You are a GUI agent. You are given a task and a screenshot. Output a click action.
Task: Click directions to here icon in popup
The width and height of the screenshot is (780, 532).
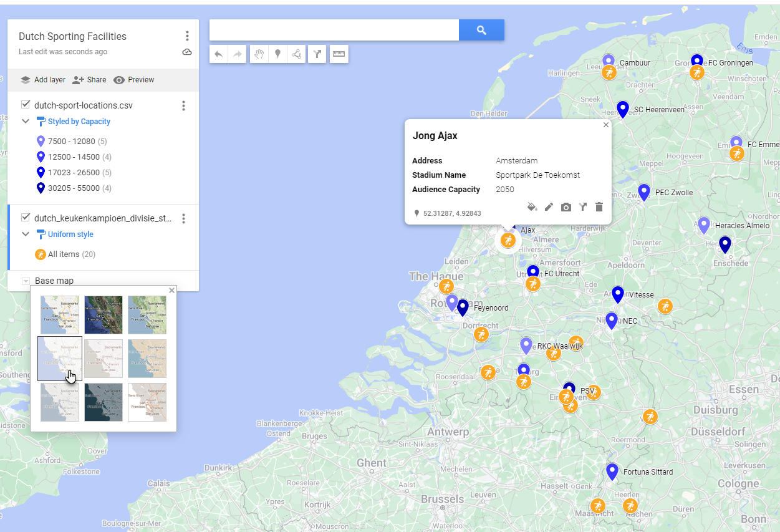[583, 207]
